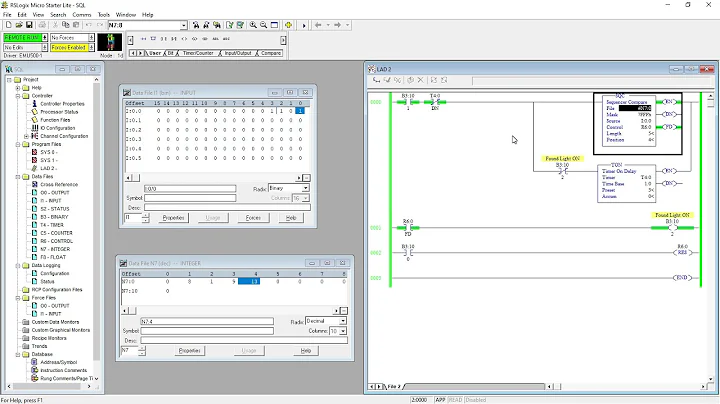Open the B3 - BINARY data file

coord(54,217)
